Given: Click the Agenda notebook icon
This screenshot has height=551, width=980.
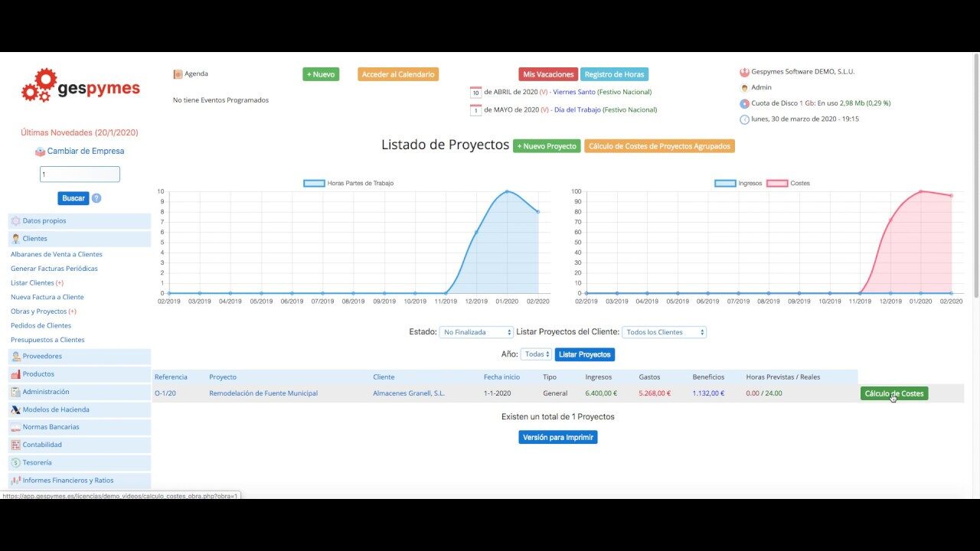Looking at the screenshot, I should [x=178, y=74].
